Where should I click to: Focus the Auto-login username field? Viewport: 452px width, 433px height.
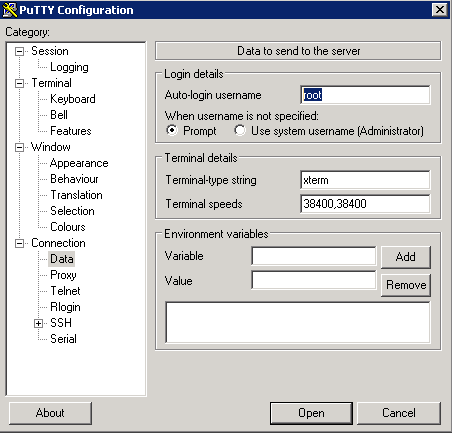tap(365, 95)
